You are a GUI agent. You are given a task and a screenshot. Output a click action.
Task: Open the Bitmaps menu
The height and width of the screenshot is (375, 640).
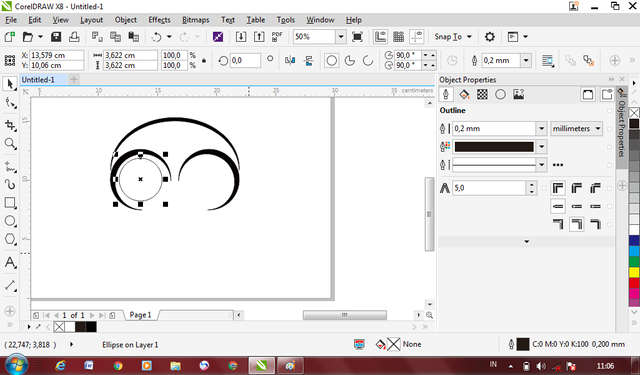click(x=196, y=20)
